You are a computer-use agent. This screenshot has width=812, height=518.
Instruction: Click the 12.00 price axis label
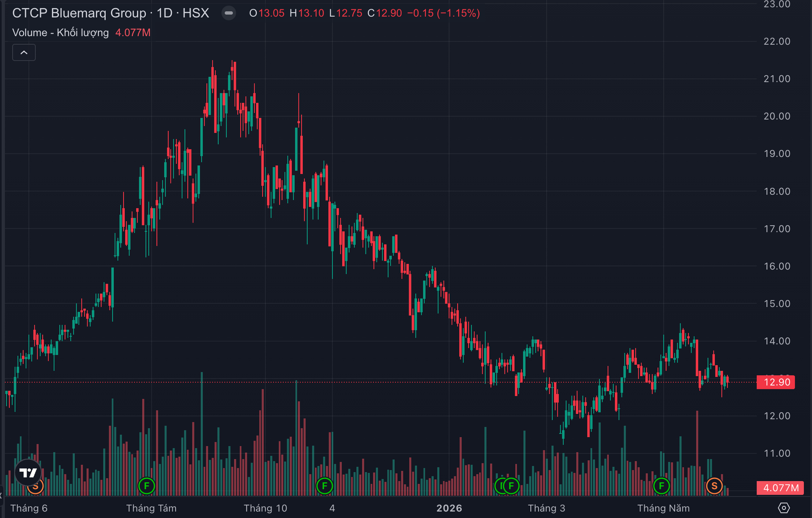tap(777, 416)
